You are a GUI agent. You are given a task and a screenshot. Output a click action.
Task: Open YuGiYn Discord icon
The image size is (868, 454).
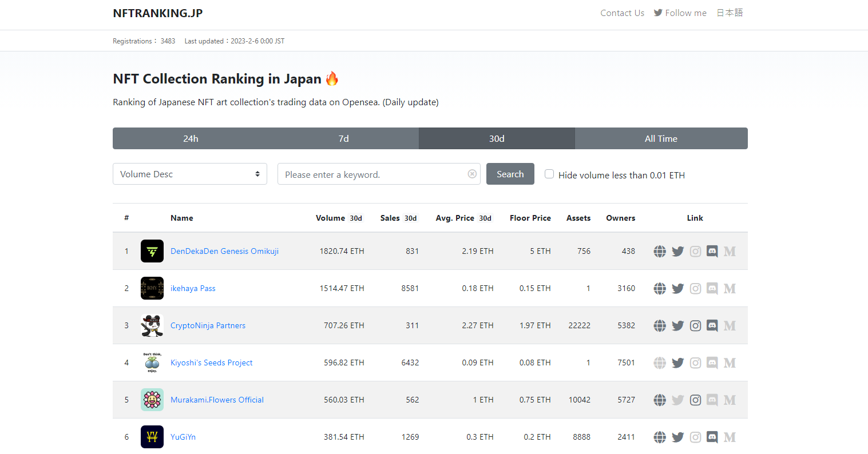point(712,437)
